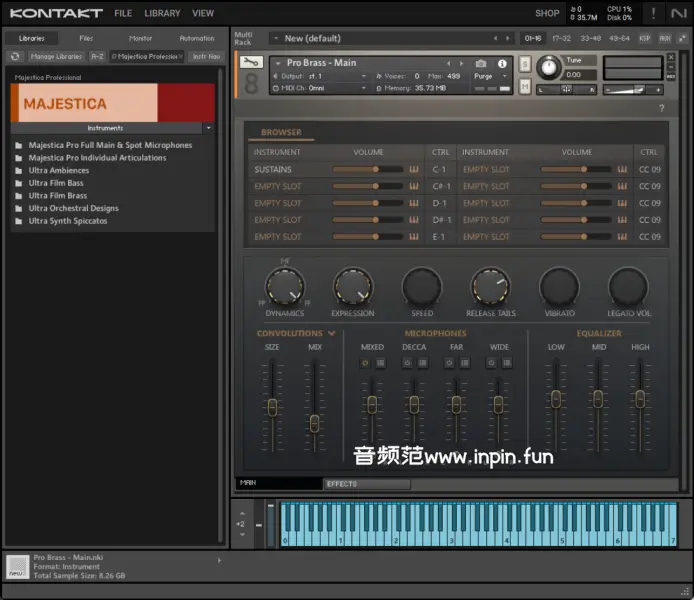Open the help question mark icon
The width and height of the screenshot is (694, 600).
661,107
